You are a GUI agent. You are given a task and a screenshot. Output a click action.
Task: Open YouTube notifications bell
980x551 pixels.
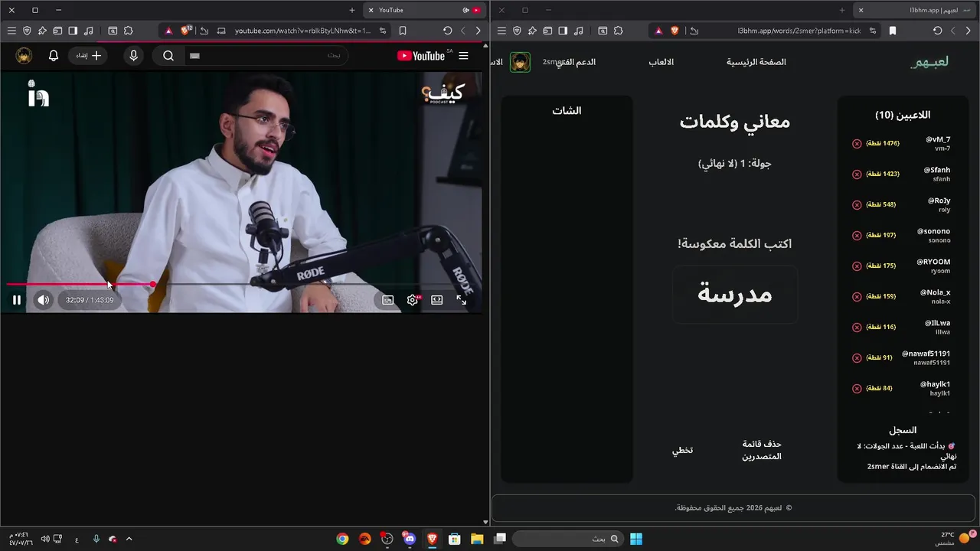coord(54,56)
